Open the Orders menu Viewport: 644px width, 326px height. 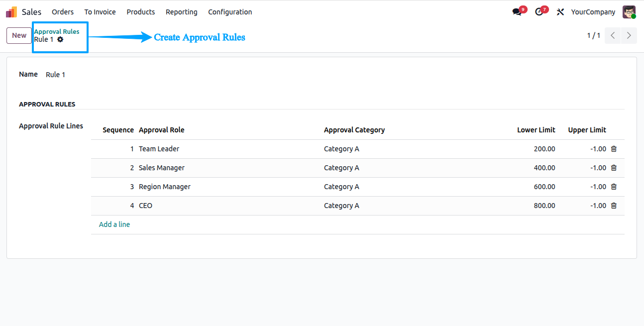[x=63, y=12]
